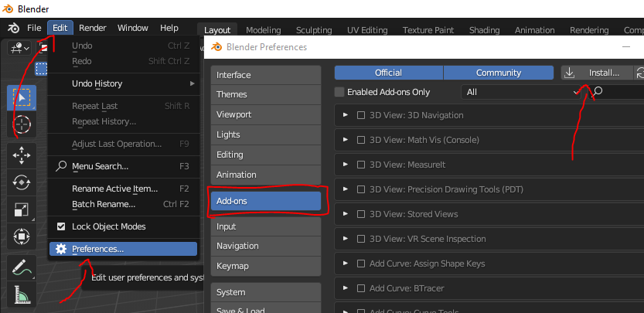The height and width of the screenshot is (313, 644).
Task: Expand 3D View: 3D Navigation details
Action: tap(346, 115)
